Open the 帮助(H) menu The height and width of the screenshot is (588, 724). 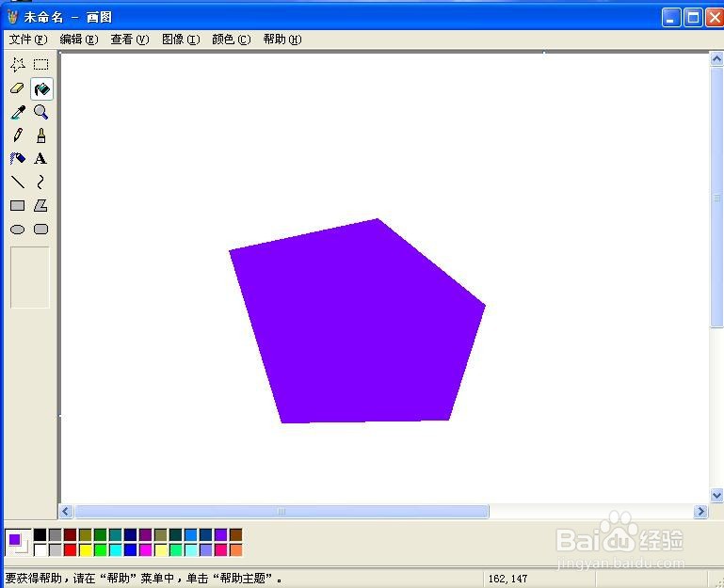click(x=282, y=40)
